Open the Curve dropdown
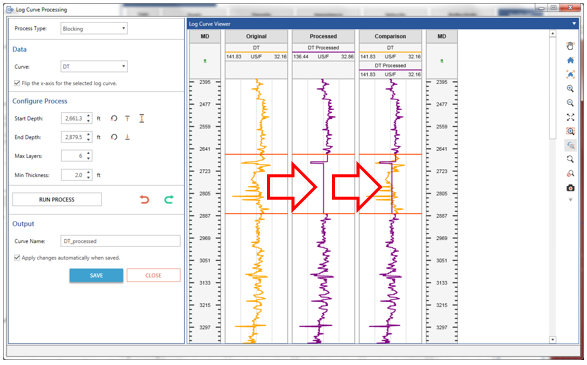 pyautogui.click(x=94, y=67)
